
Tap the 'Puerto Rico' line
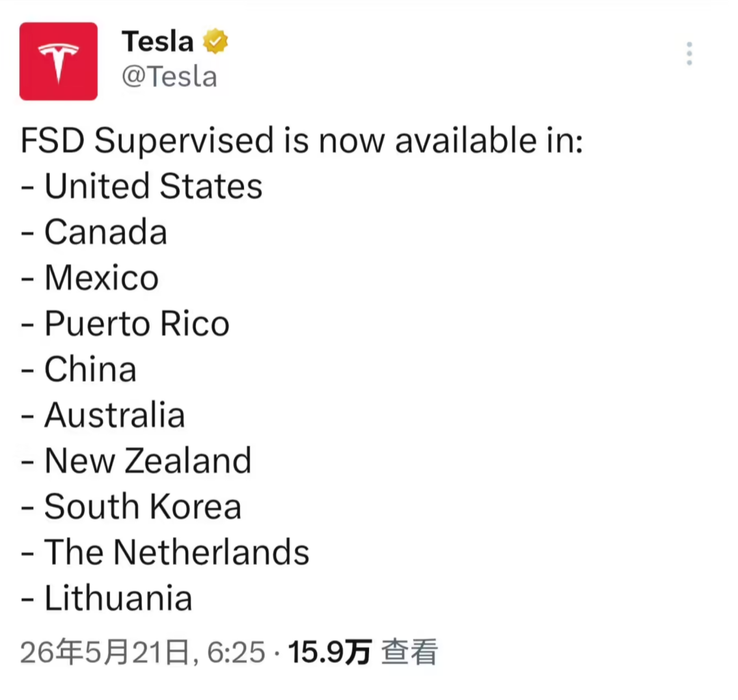click(125, 324)
